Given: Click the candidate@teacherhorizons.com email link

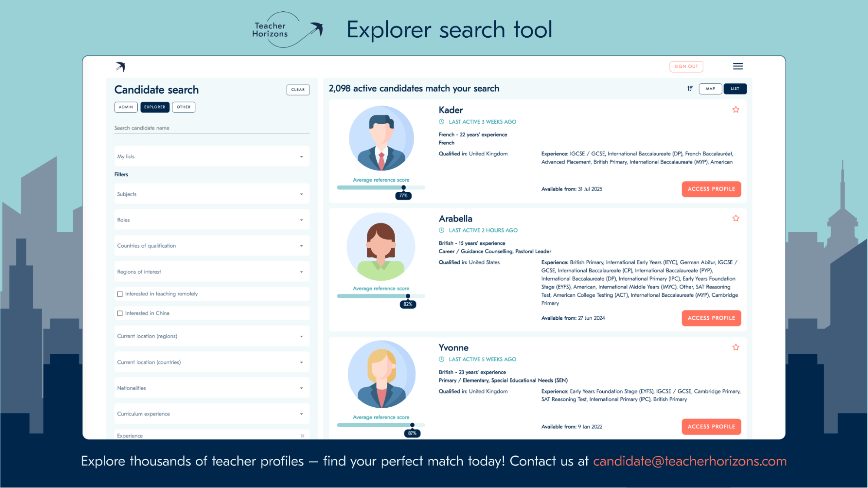Looking at the screenshot, I should pyautogui.click(x=690, y=461).
